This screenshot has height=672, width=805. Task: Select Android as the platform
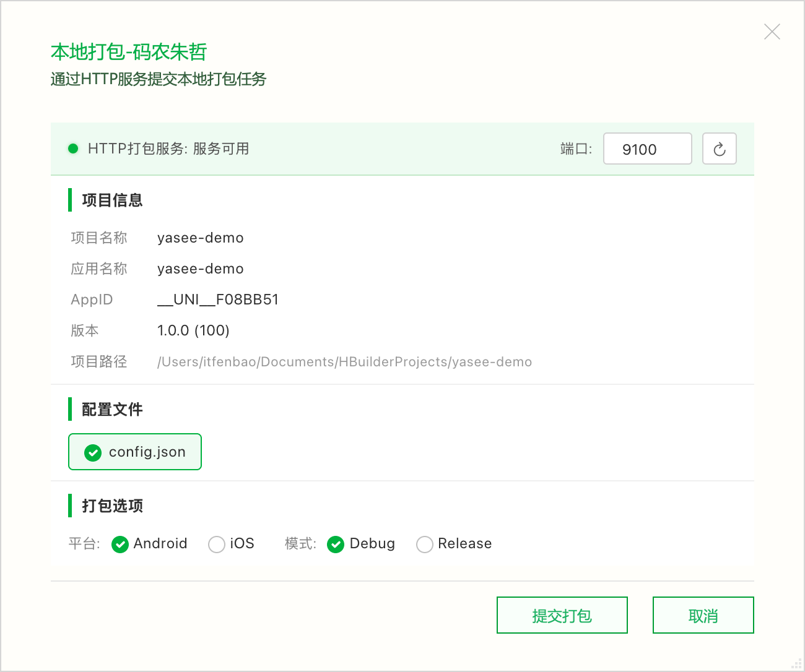[120, 544]
